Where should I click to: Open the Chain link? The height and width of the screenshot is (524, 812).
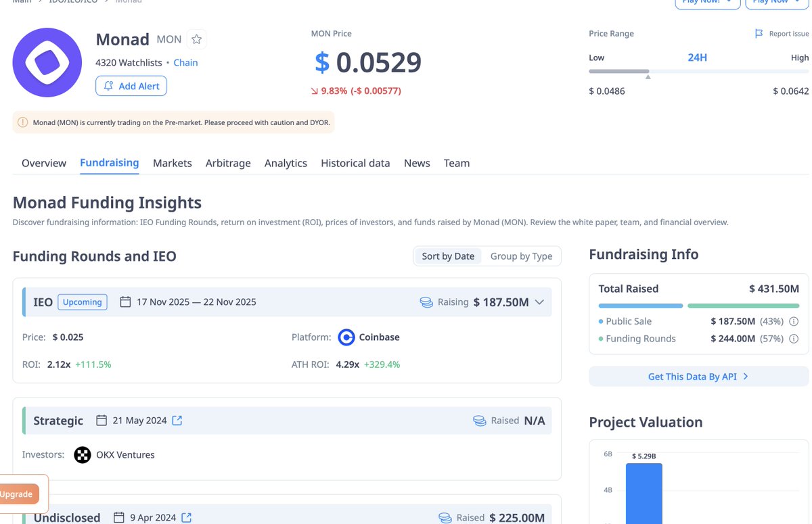click(x=185, y=62)
